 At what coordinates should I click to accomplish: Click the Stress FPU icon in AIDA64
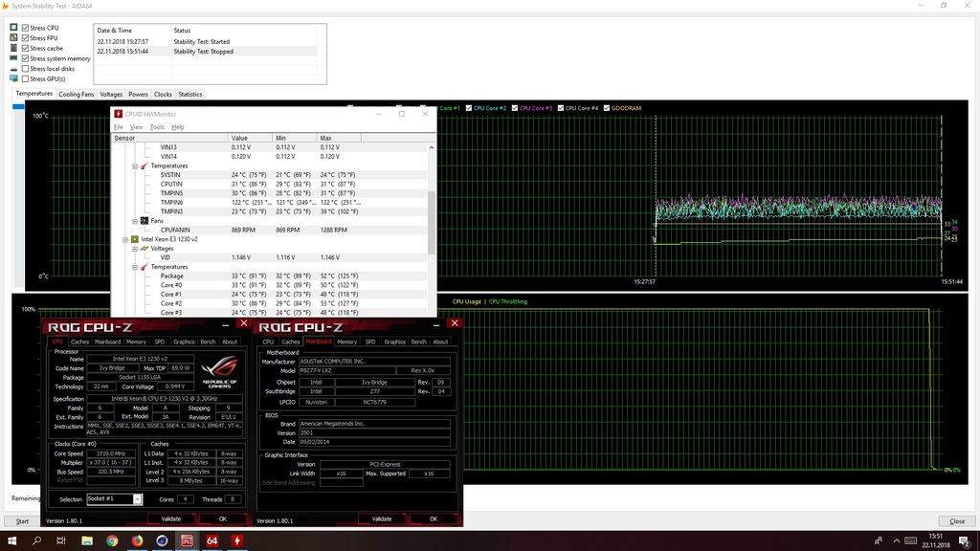pyautogui.click(x=13, y=38)
